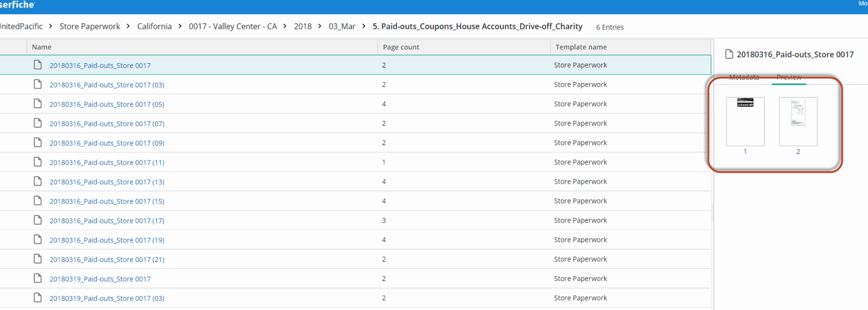
Task: Click document icon beside 20180316_Paid-outs_Store 0017 (17)
Action: (x=38, y=220)
